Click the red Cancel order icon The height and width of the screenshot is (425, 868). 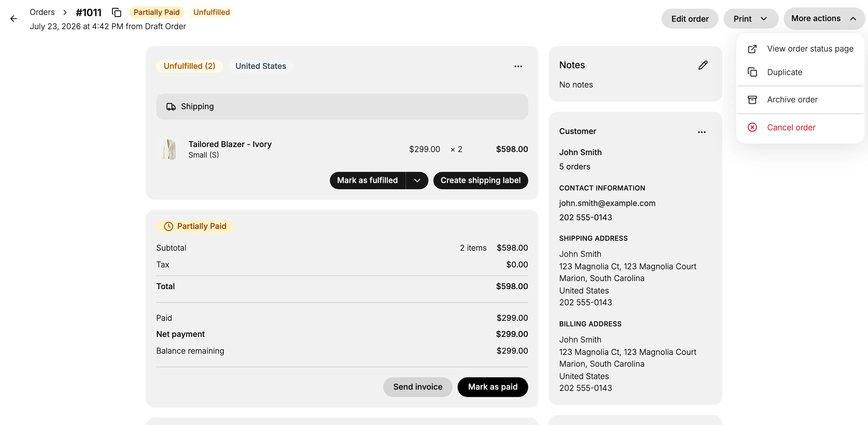click(x=752, y=127)
